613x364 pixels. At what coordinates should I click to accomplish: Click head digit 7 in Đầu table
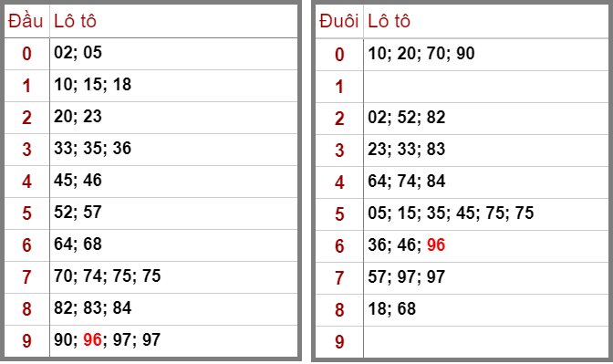pyautogui.click(x=26, y=277)
